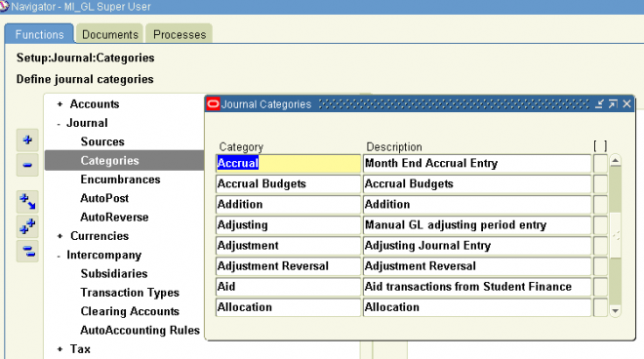The width and height of the screenshot is (644, 359).
Task: Open the Sources menu entry
Action: tap(102, 141)
